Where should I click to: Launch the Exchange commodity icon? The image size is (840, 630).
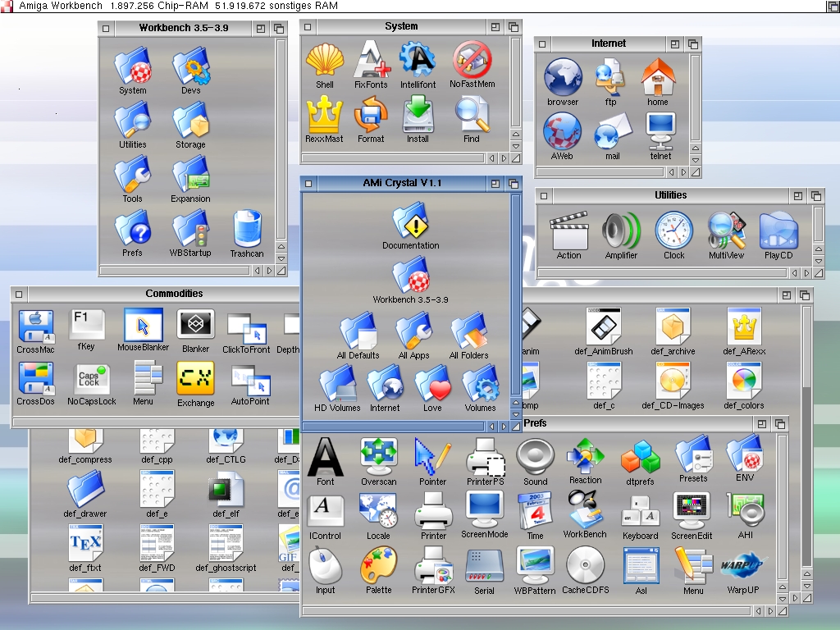tap(196, 380)
